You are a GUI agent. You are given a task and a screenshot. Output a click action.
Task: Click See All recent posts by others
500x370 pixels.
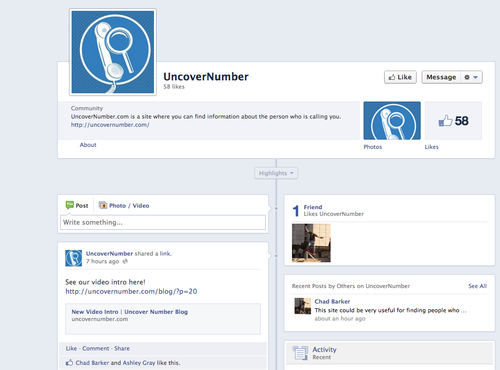pos(477,286)
